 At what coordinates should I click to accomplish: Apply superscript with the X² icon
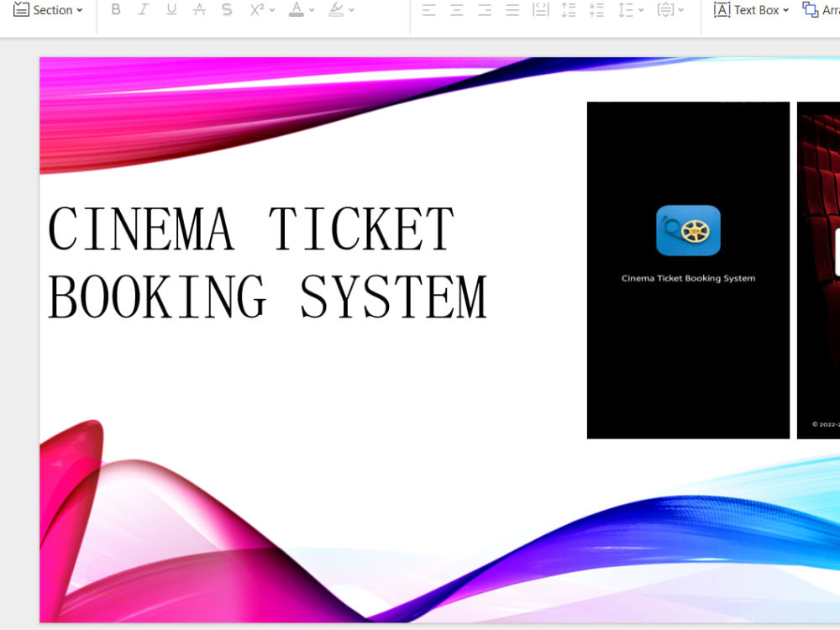(x=257, y=9)
